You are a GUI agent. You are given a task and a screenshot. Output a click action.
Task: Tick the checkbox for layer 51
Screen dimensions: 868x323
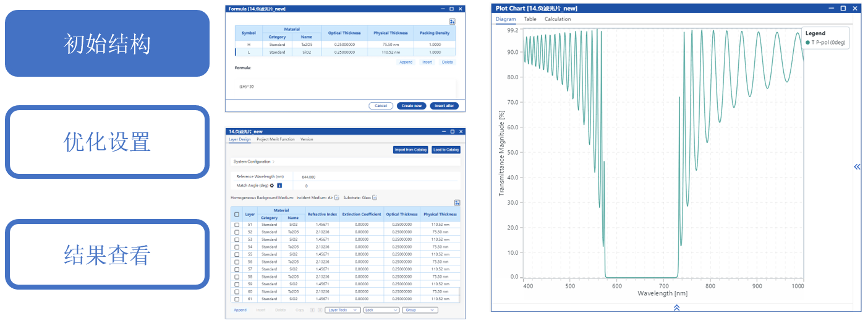(237, 225)
